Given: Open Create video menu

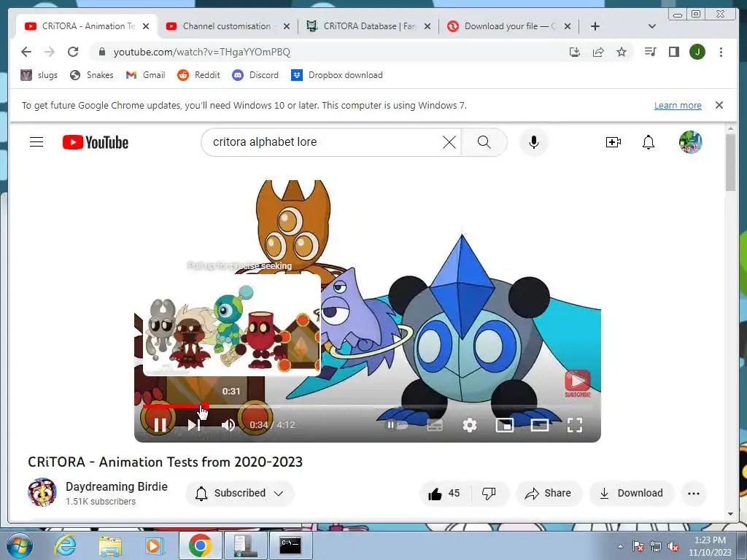Looking at the screenshot, I should pos(613,142).
